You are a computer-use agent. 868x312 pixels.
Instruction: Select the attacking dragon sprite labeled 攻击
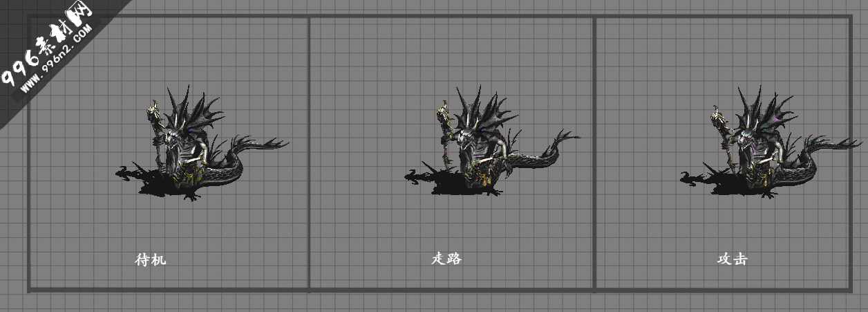click(x=771, y=143)
